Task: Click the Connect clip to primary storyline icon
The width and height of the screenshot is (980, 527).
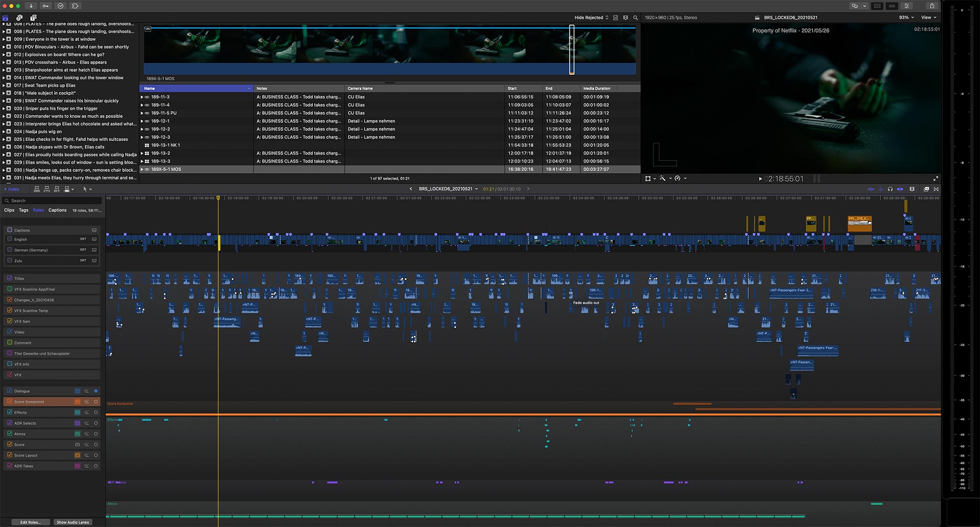Action: (x=37, y=189)
